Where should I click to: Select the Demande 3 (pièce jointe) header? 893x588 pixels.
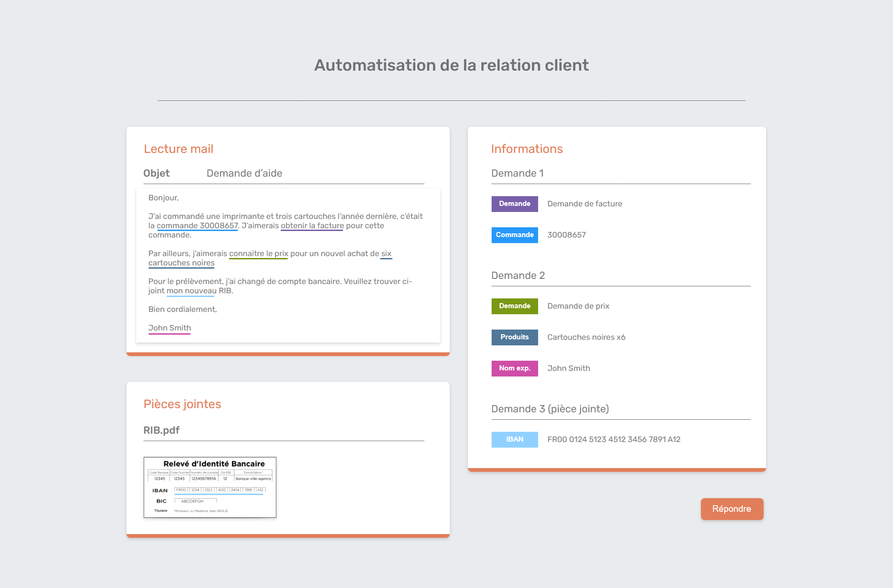(x=550, y=409)
